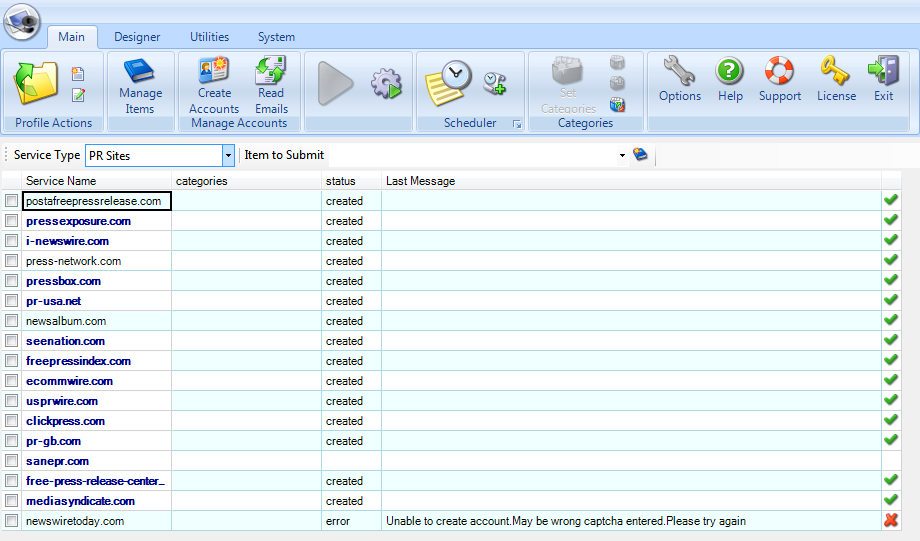Click the application orb button
Screen dimensions: 920x541
coord(22,22)
